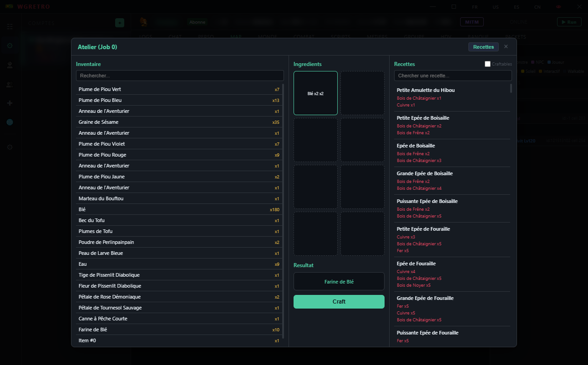Select Plume de Piou Violet in inventory
This screenshot has height=365, width=588.
pyautogui.click(x=179, y=144)
